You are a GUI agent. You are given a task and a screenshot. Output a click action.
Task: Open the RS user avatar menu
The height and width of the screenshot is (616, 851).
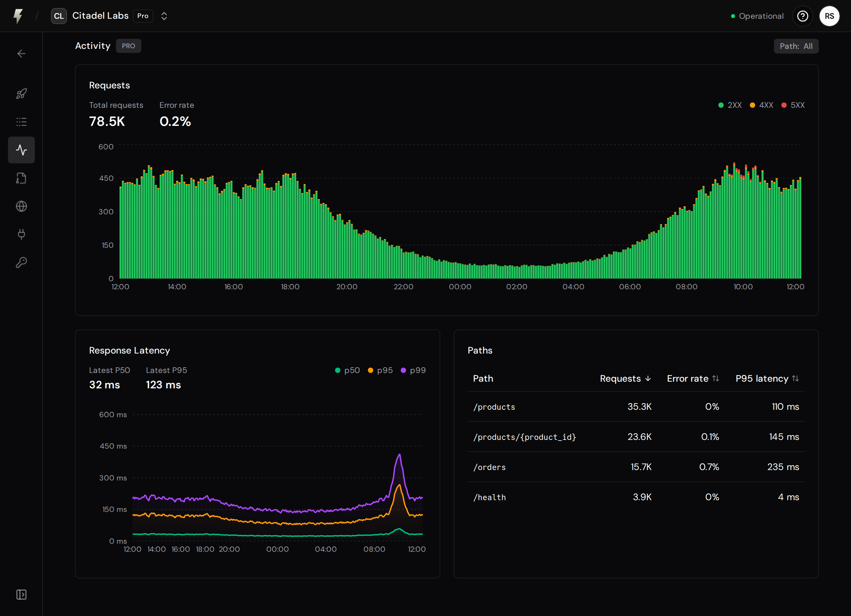point(830,16)
